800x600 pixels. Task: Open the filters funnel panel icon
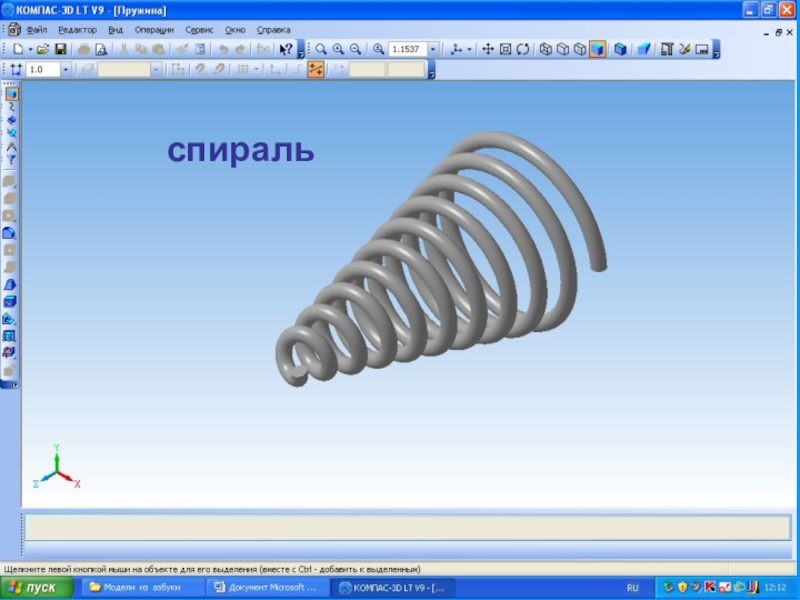pyautogui.click(x=12, y=160)
